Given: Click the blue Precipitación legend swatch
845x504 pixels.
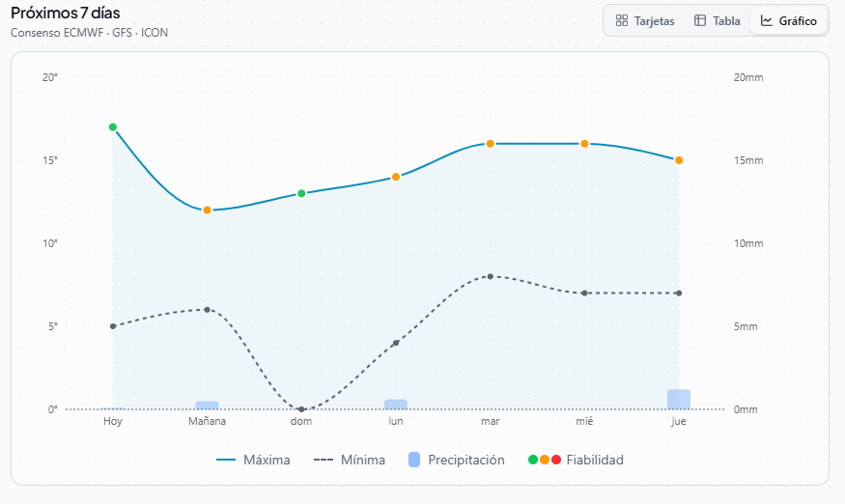Looking at the screenshot, I should [x=414, y=461].
